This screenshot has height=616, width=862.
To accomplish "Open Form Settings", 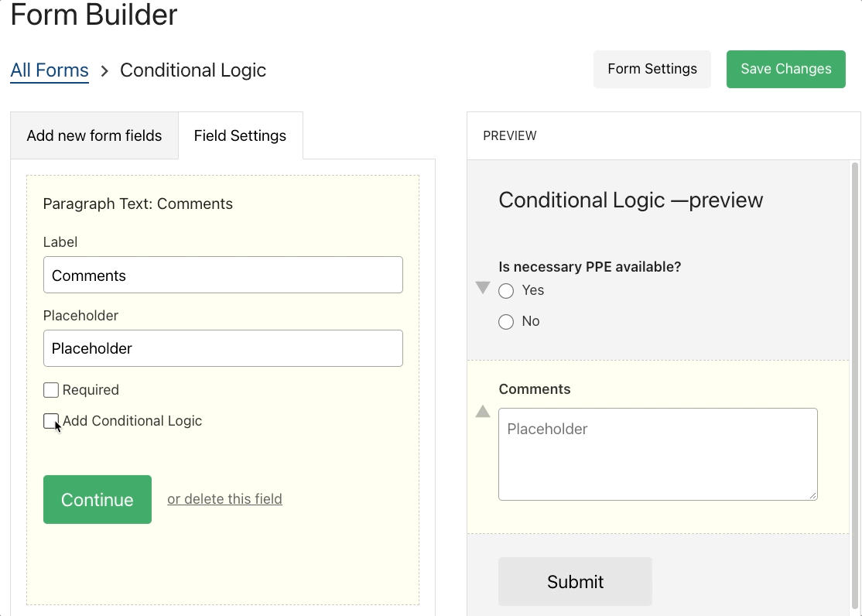I will click(x=652, y=69).
